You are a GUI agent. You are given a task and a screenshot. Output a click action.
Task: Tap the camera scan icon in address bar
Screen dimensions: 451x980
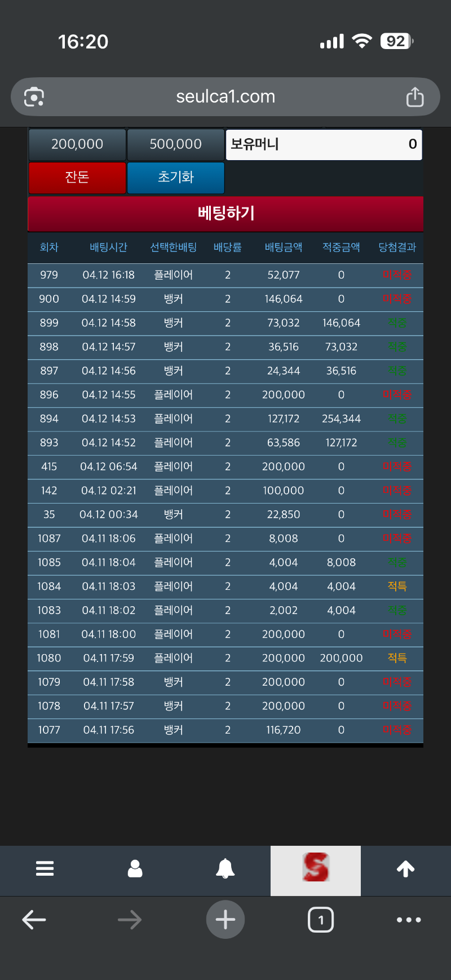pos(34,97)
